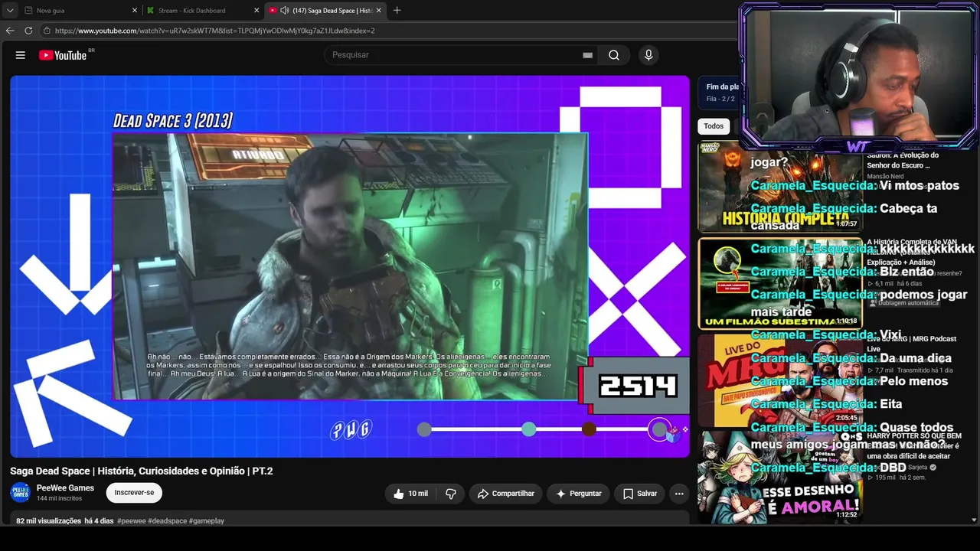Open the Sauron: A Evolução video title

pos(903,161)
